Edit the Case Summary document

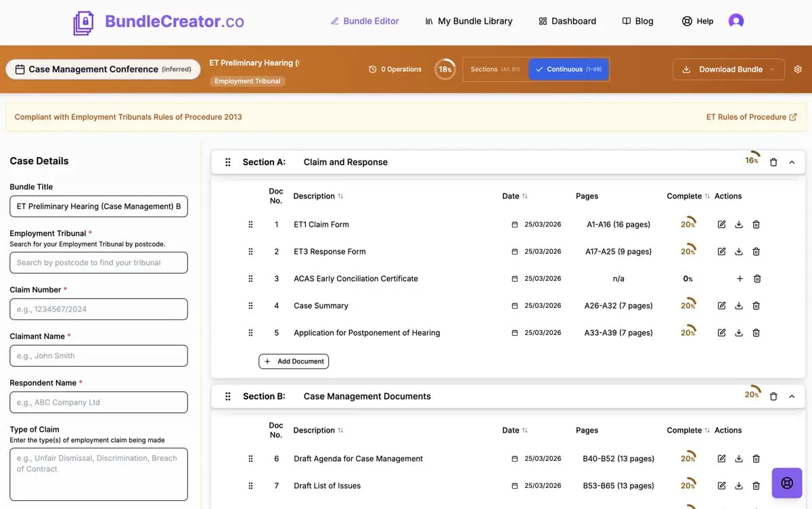pos(721,306)
